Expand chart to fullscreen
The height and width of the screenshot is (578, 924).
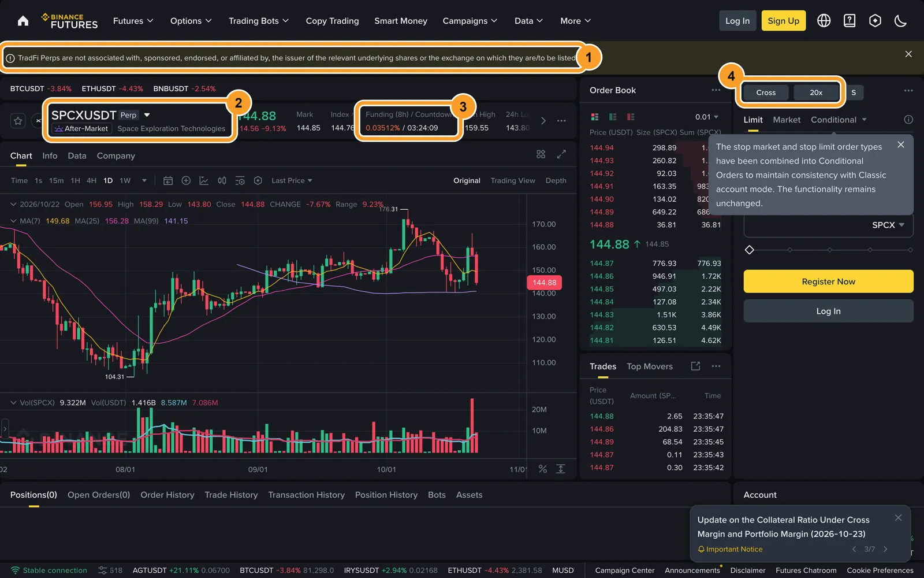pyautogui.click(x=561, y=154)
